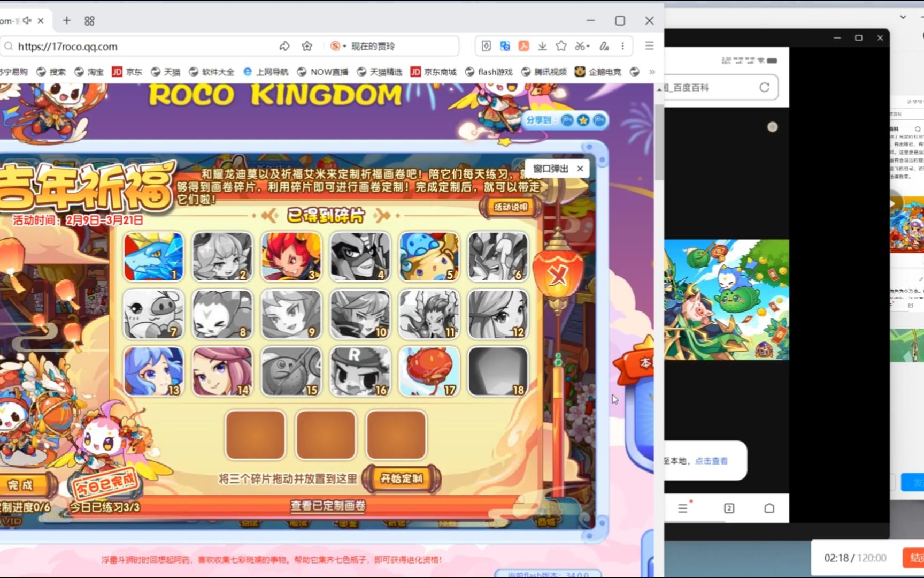Open the phone browser tabs count icon

(729, 508)
